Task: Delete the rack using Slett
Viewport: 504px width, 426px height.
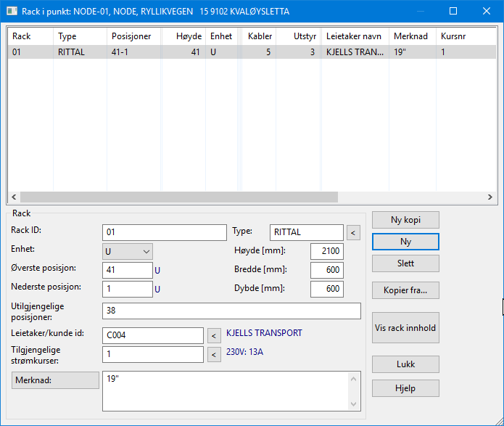Action: pyautogui.click(x=405, y=263)
